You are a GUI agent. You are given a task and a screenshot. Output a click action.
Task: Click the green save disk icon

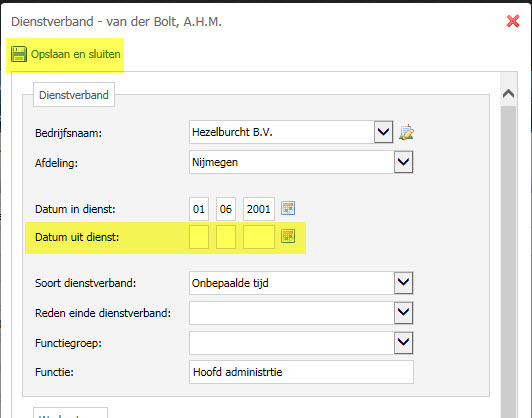pyautogui.click(x=19, y=54)
